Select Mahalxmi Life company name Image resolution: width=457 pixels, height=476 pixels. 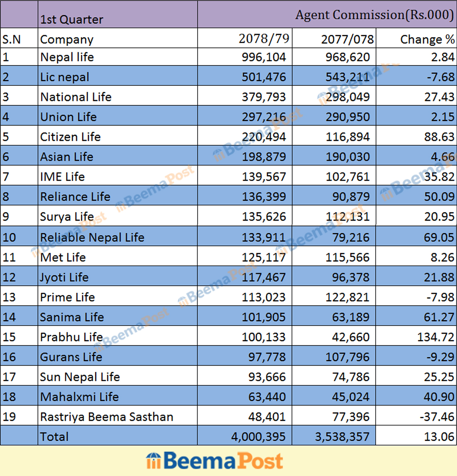79,397
